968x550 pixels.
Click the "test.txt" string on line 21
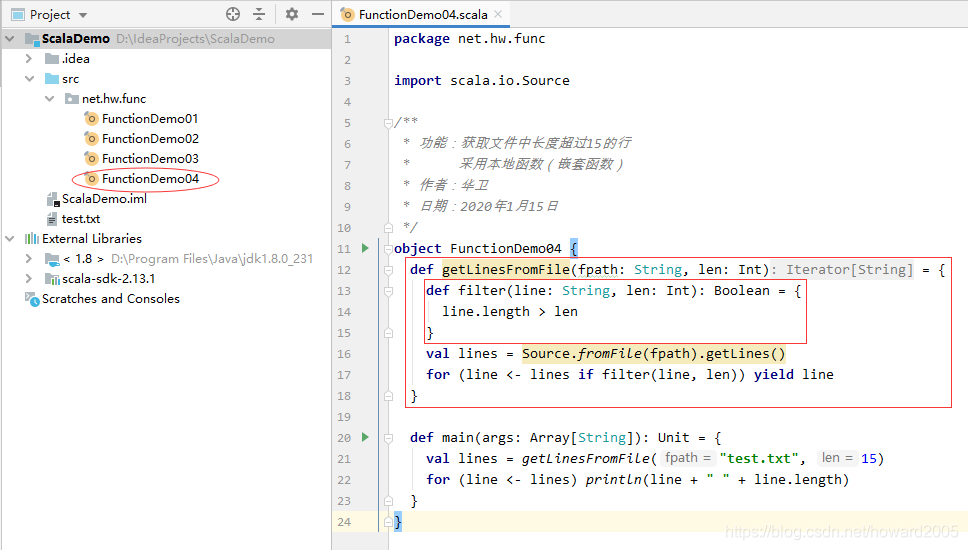click(759, 459)
